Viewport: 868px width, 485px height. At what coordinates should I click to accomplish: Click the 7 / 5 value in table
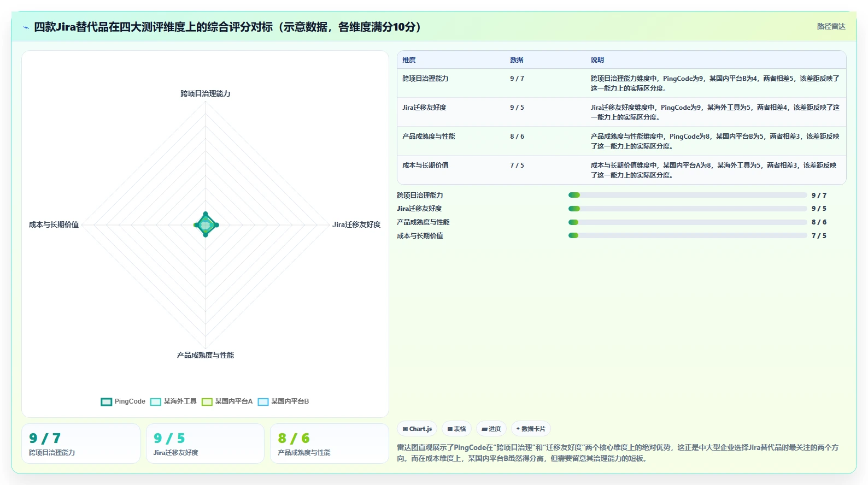pos(517,165)
